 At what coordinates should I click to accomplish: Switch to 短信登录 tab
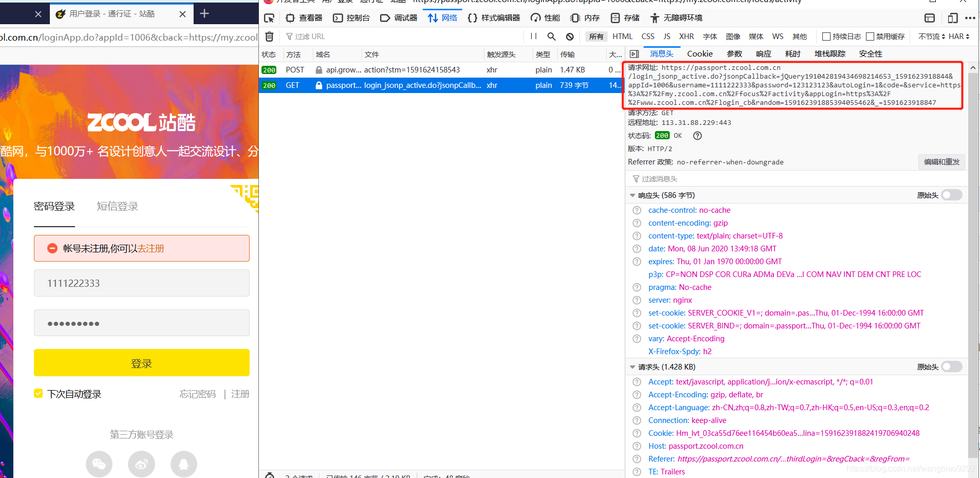coord(118,206)
